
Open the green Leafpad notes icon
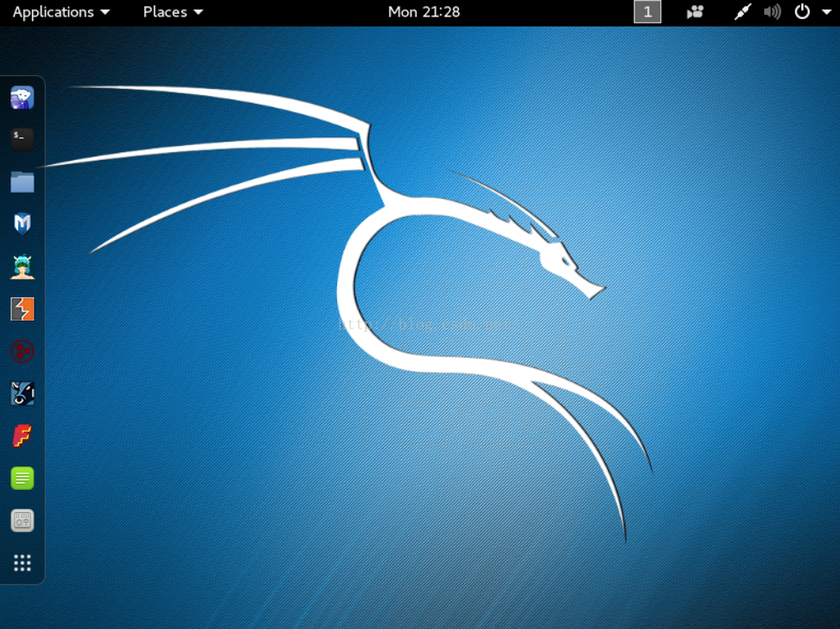click(22, 478)
